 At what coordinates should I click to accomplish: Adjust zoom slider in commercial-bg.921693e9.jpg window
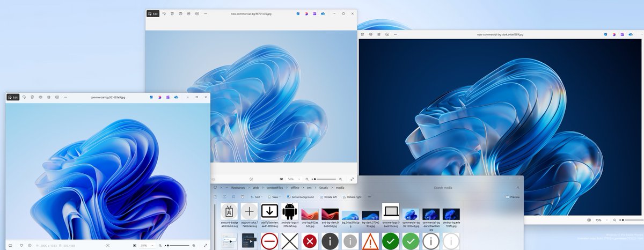[177, 245]
